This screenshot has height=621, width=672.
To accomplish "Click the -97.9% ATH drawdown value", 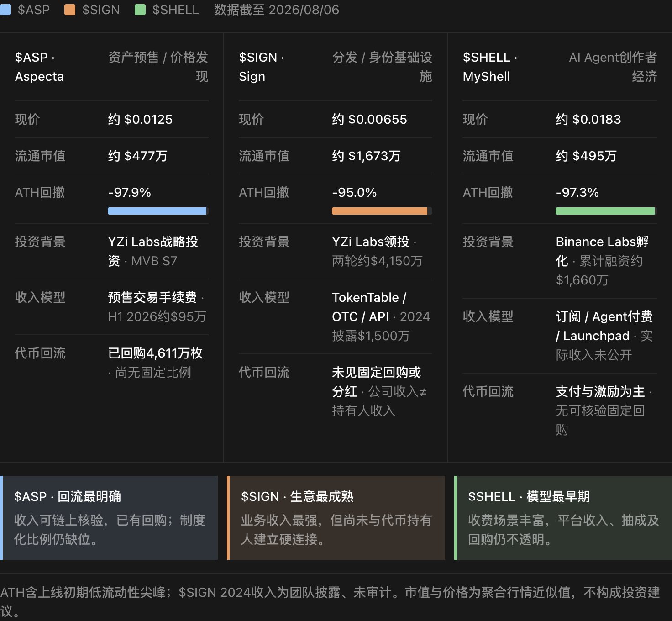I will (x=129, y=192).
